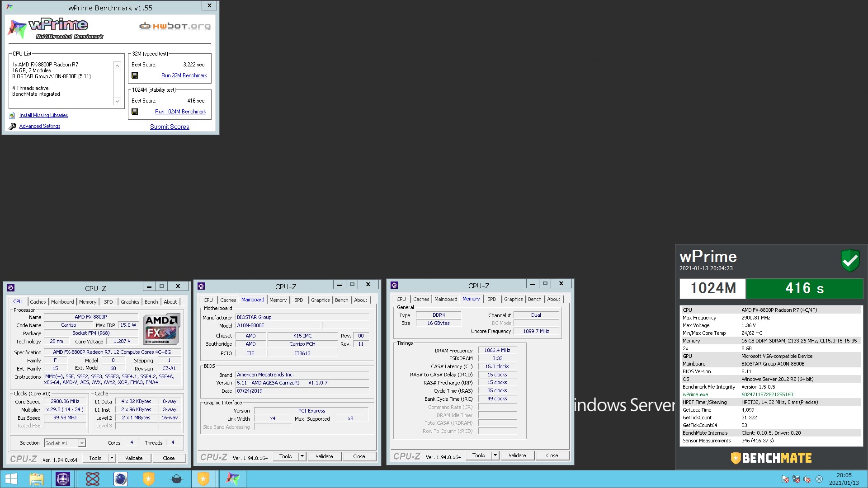Click the green check shield in BenchMate panel
Image resolution: width=868 pixels, height=488 pixels.
(x=850, y=261)
